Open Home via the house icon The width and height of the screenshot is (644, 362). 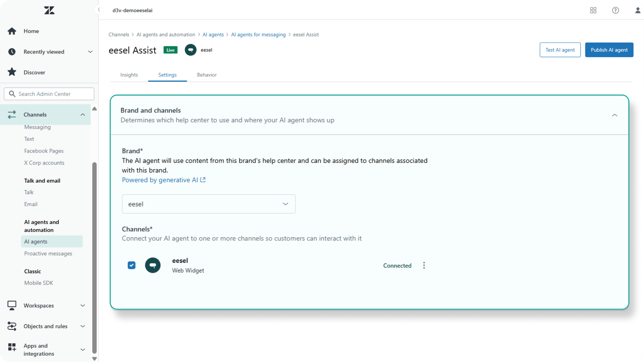tap(12, 31)
